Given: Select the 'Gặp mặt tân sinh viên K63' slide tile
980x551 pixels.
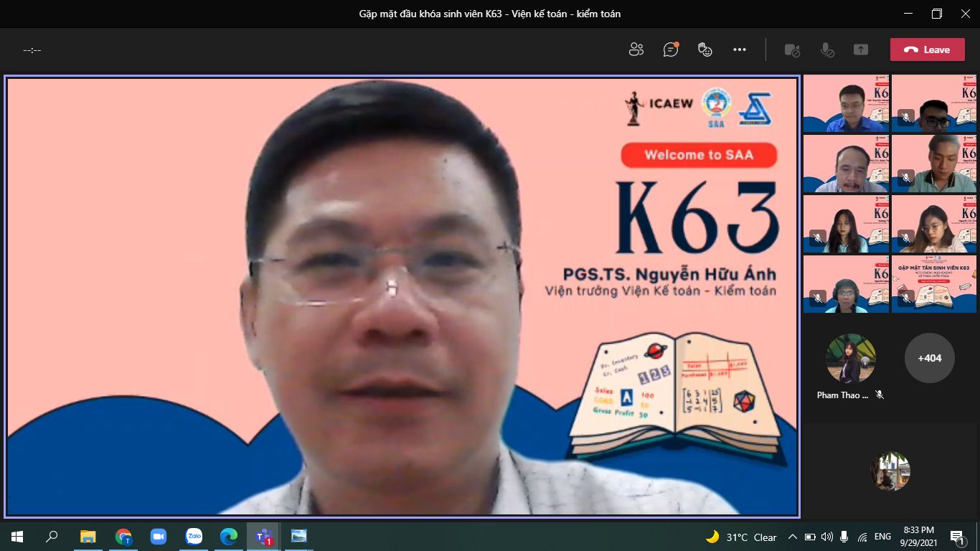Looking at the screenshot, I should coord(934,284).
